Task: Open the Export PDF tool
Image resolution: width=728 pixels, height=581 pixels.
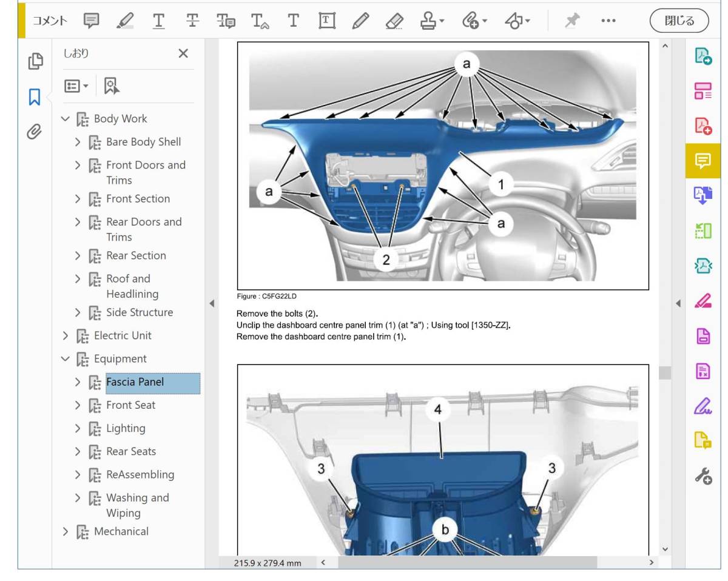Action: pyautogui.click(x=703, y=56)
